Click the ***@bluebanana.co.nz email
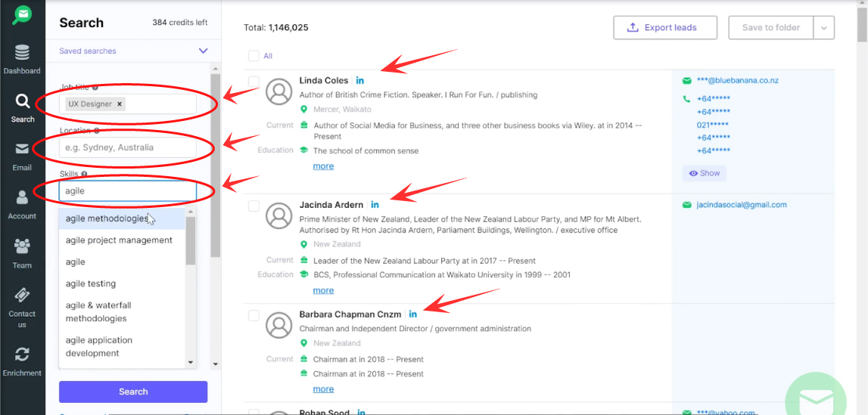The height and width of the screenshot is (415, 868). click(738, 81)
